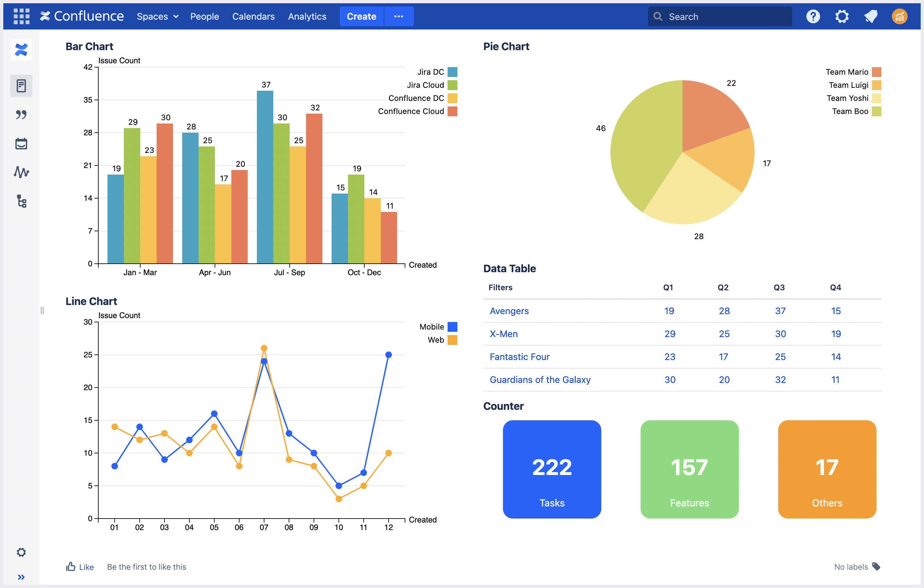Open the People menu item

(204, 16)
